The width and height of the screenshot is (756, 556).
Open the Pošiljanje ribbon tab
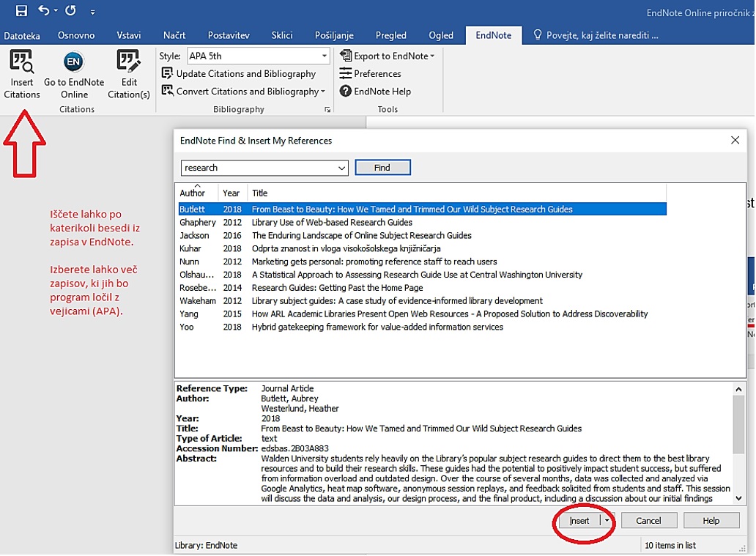click(334, 35)
